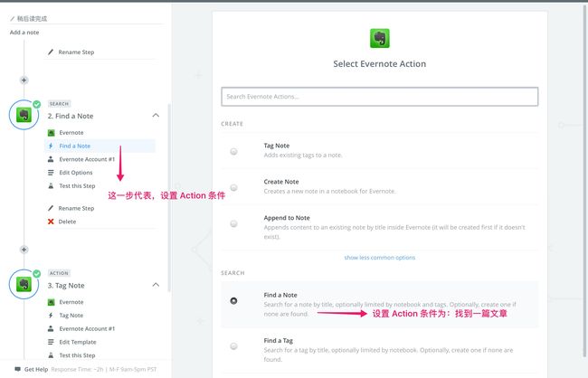Click Add a note link
The height and width of the screenshot is (378, 588).
[24, 33]
